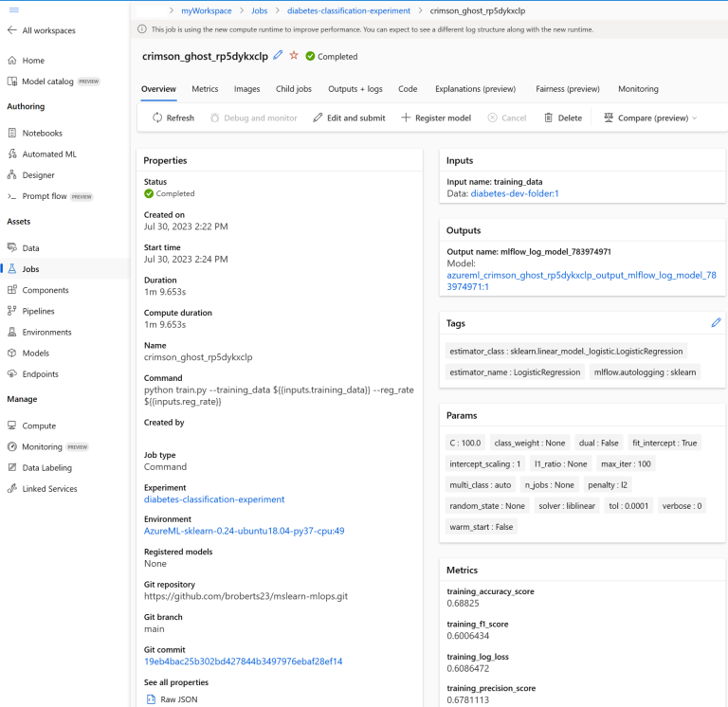The image size is (728, 707).
Task: Click the penalty : l2 param
Action: [x=608, y=485]
